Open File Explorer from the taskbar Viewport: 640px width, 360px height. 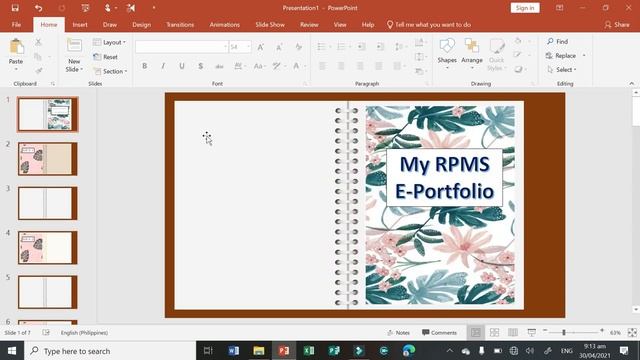(x=259, y=351)
